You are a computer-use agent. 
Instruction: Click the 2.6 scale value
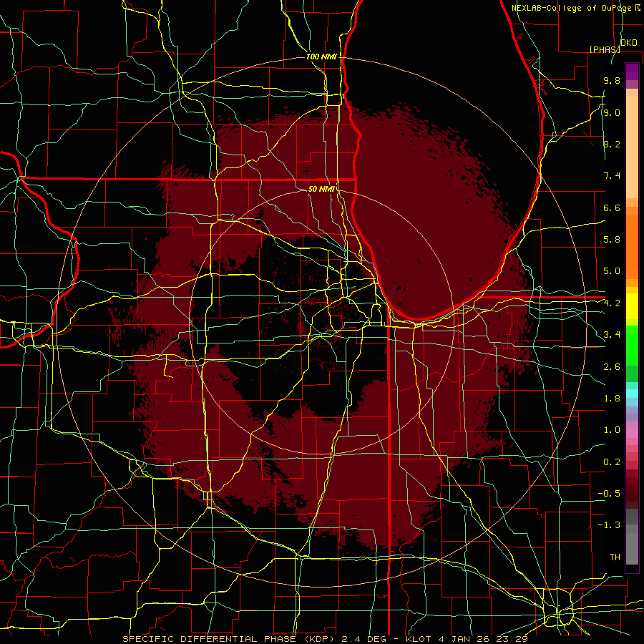[612, 367]
